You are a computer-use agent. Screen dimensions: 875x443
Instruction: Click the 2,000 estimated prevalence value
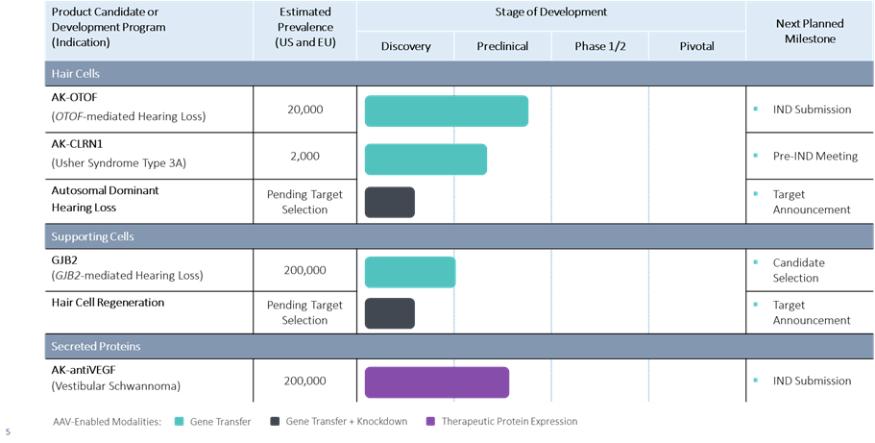coord(304,156)
